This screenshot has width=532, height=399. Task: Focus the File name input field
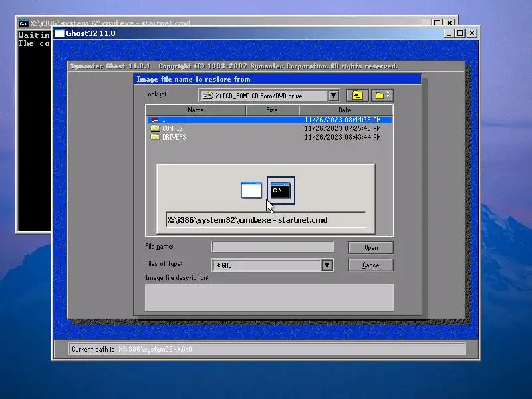(273, 247)
